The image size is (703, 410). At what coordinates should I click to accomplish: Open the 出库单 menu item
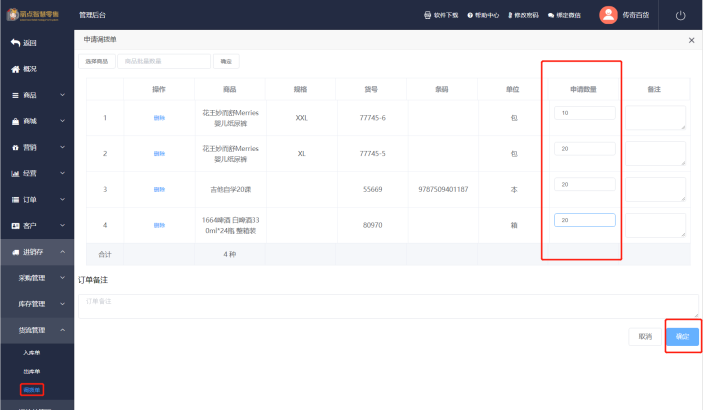(32, 371)
